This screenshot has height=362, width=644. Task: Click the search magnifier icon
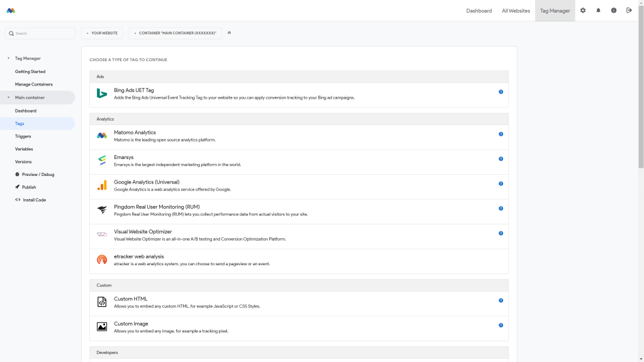(11, 34)
